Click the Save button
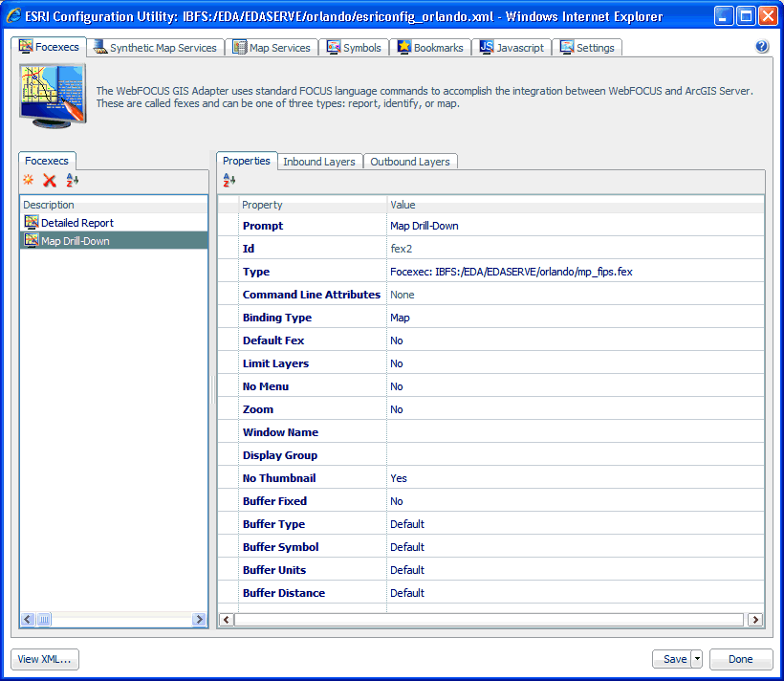Viewport: 784px width, 681px height. 672,659
